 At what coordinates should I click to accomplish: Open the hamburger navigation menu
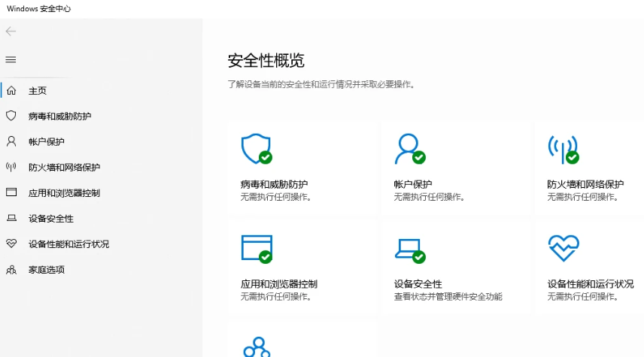click(x=11, y=60)
